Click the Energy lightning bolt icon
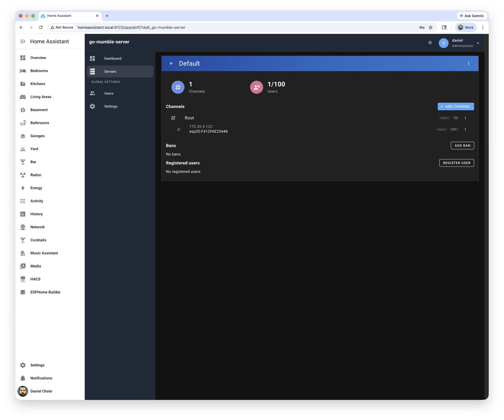This screenshot has width=504, height=420. (x=23, y=188)
